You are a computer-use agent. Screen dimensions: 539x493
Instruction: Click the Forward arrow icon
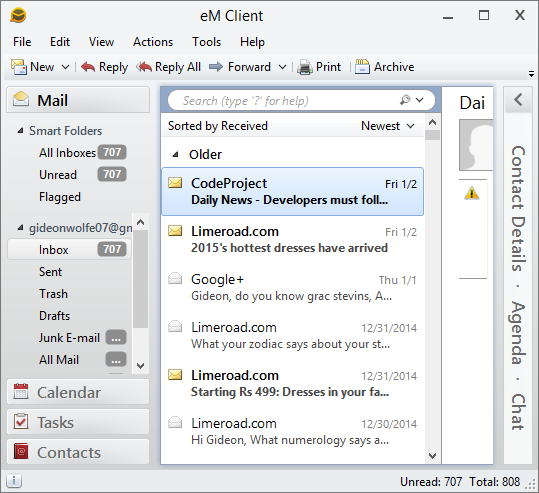click(x=216, y=67)
